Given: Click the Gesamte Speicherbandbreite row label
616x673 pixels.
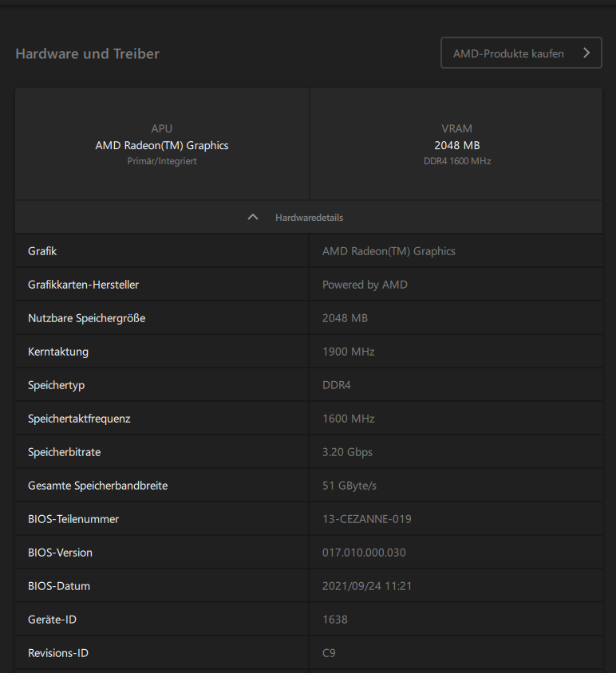Looking at the screenshot, I should click(97, 486).
